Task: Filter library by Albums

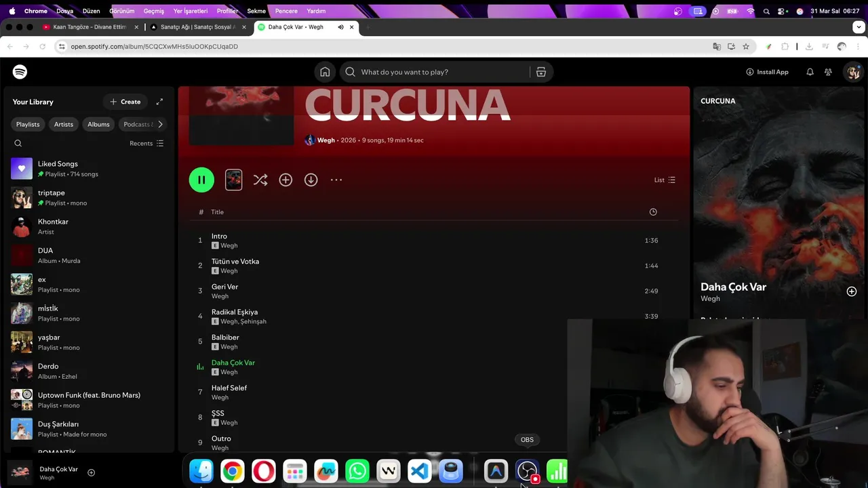Action: click(98, 124)
